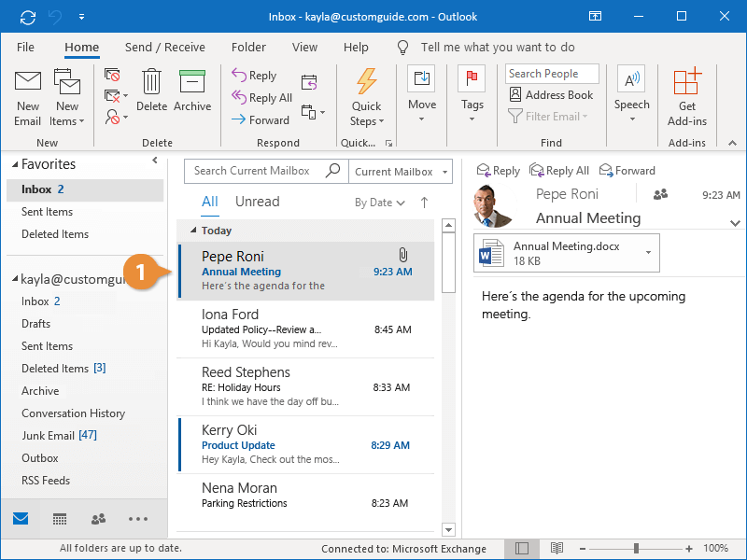
Task: Reverse sort order with the arrow
Action: pos(424,203)
